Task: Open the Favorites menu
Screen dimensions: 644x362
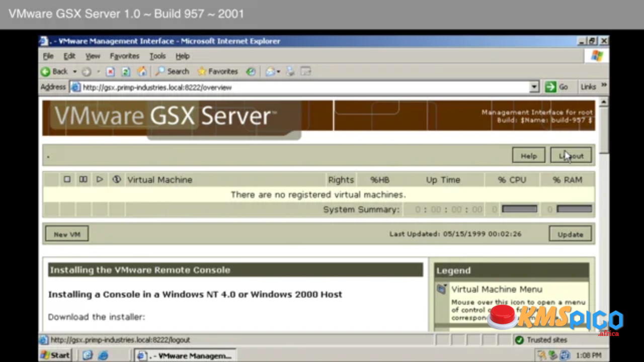Action: (x=124, y=56)
